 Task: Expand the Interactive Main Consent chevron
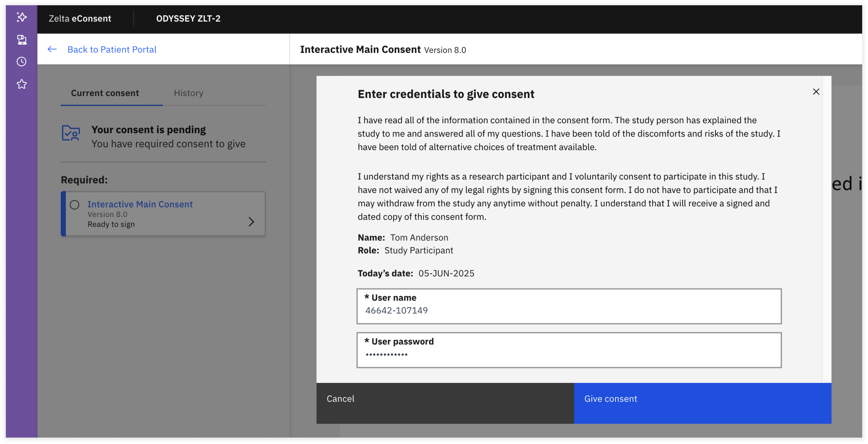click(x=251, y=221)
